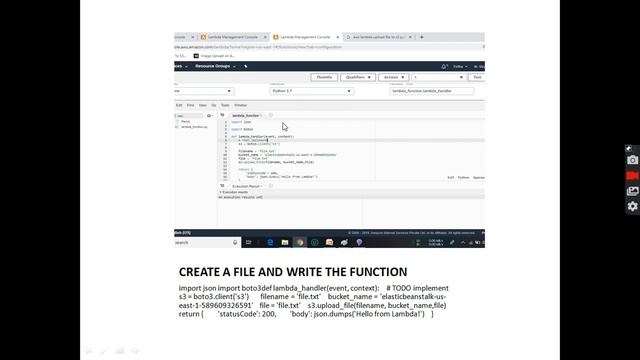The height and width of the screenshot is (360, 640).
Task: Click the red video record icon
Action: coord(632,176)
